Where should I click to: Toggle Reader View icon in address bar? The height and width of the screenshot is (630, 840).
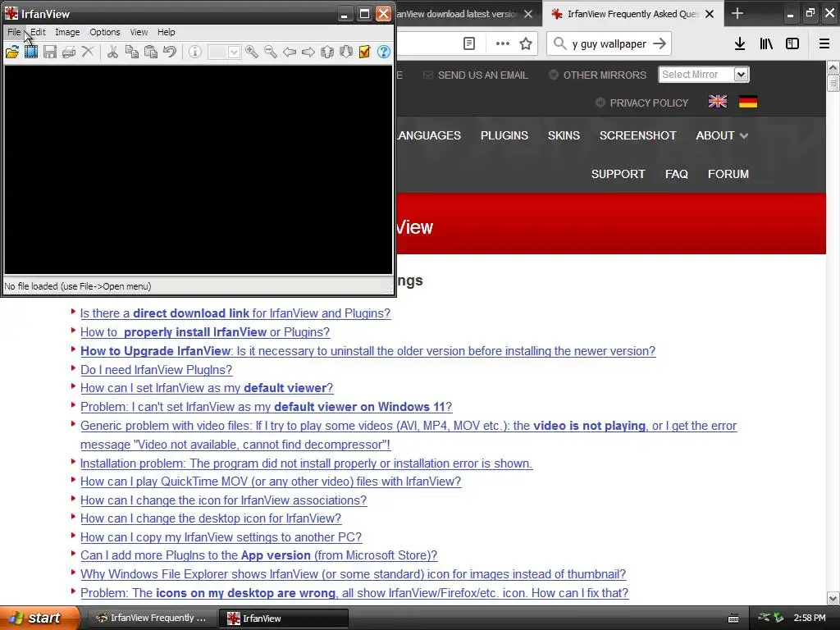coord(469,43)
